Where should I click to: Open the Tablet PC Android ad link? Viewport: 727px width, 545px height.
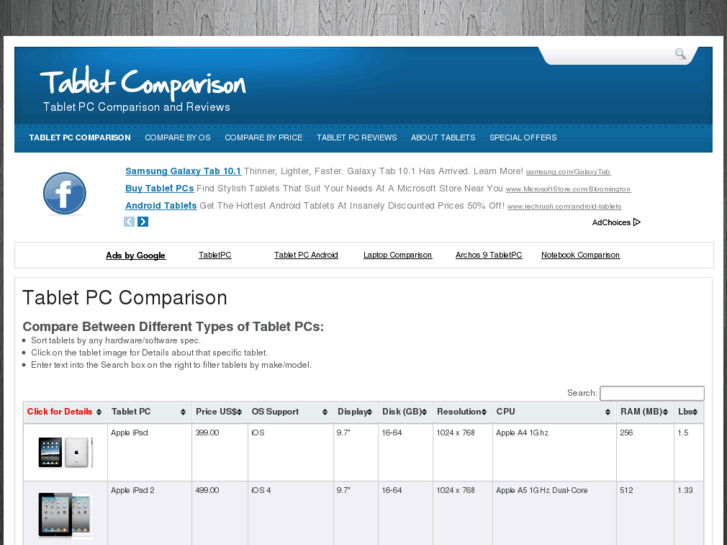pyautogui.click(x=306, y=255)
